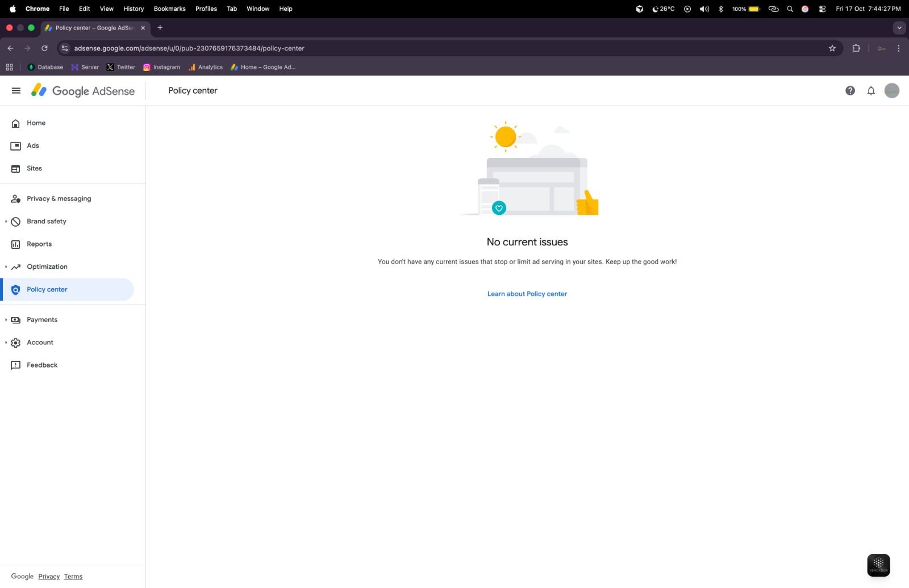This screenshot has height=588, width=909.
Task: Expand the Payments submenu arrow
Action: point(6,320)
